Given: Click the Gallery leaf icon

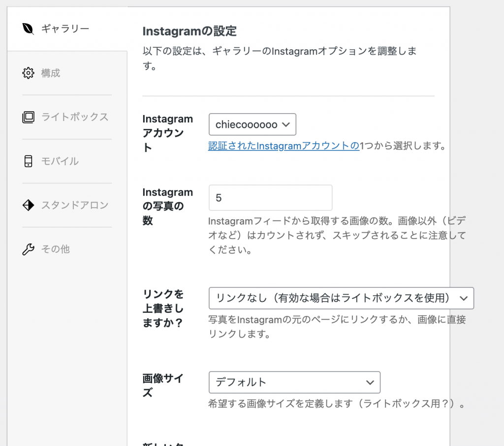Looking at the screenshot, I should (28, 29).
